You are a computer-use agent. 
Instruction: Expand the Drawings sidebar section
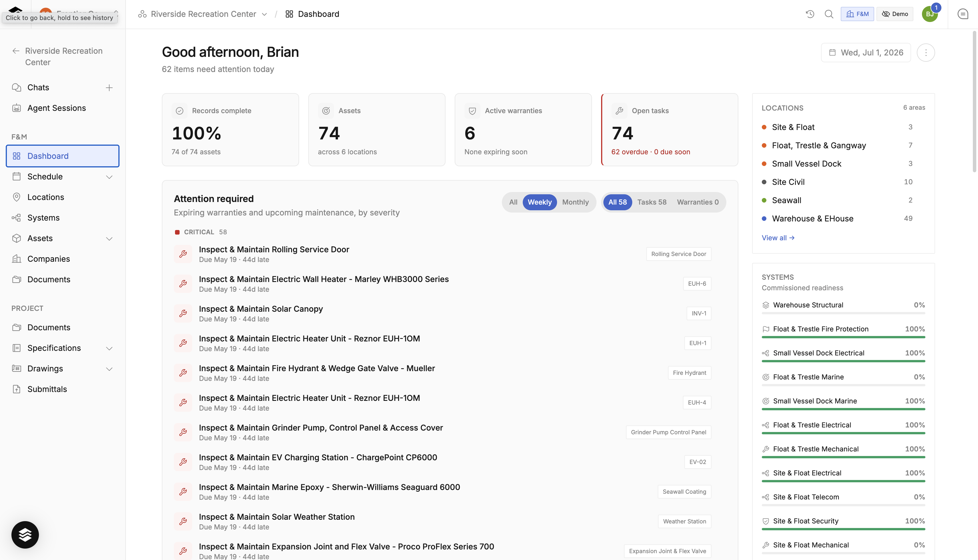[x=109, y=369]
